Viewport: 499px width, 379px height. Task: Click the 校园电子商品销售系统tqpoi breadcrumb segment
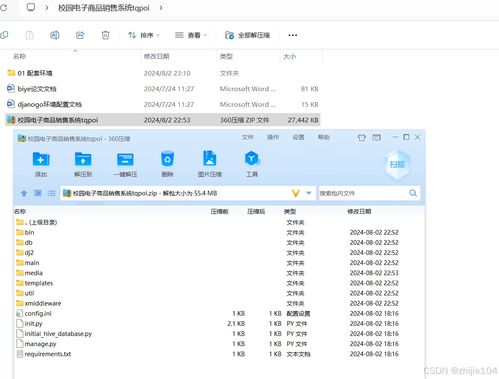(104, 8)
